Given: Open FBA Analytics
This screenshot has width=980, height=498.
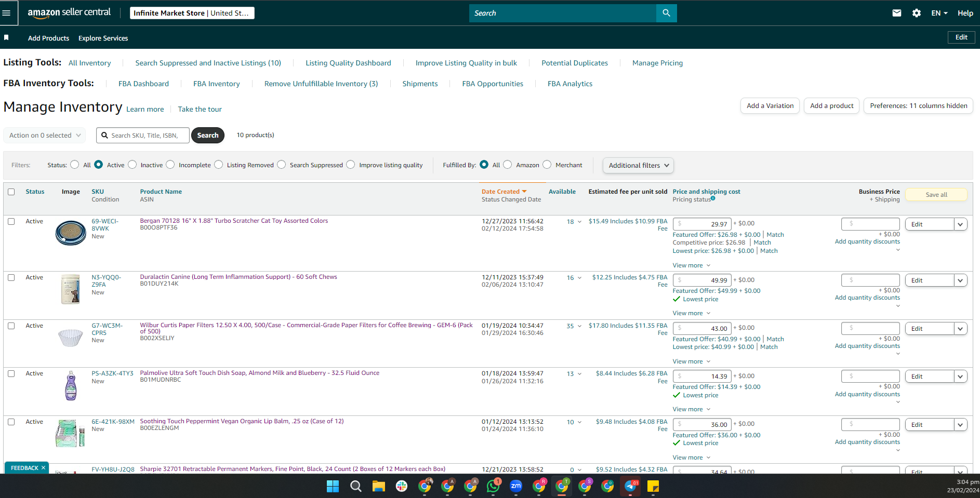Looking at the screenshot, I should point(570,84).
